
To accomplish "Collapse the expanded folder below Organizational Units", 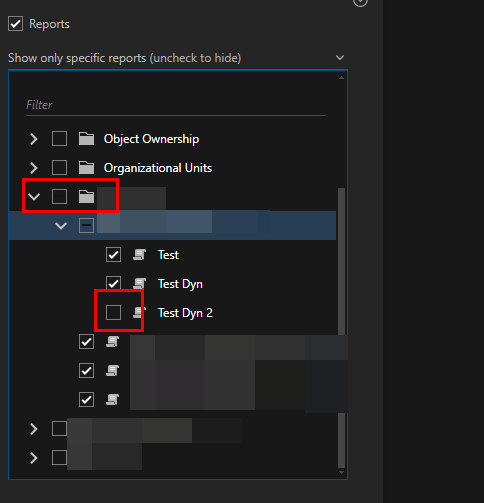I will 34,197.
